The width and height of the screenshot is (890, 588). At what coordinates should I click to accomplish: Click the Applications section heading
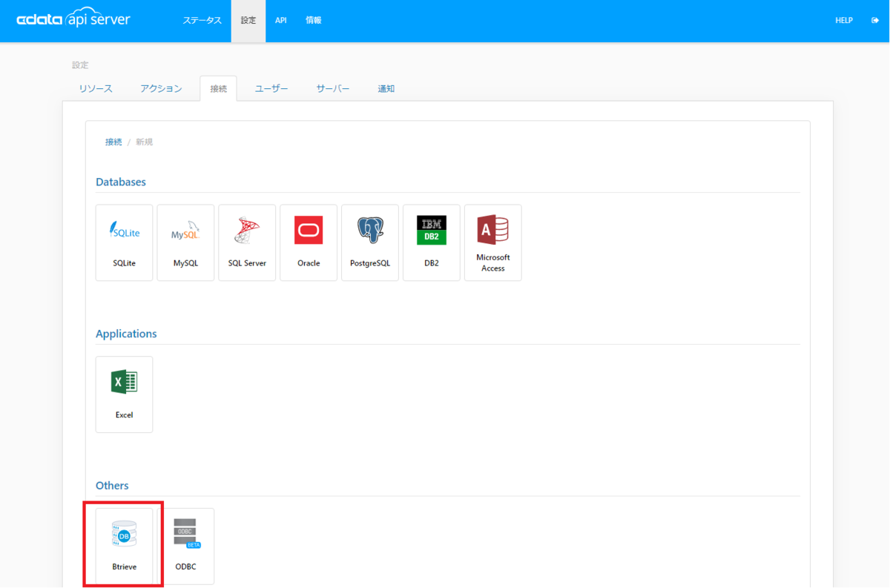(126, 334)
